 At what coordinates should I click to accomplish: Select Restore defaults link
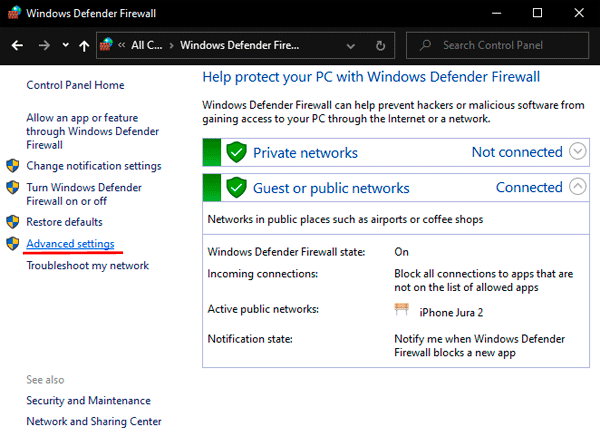(64, 222)
